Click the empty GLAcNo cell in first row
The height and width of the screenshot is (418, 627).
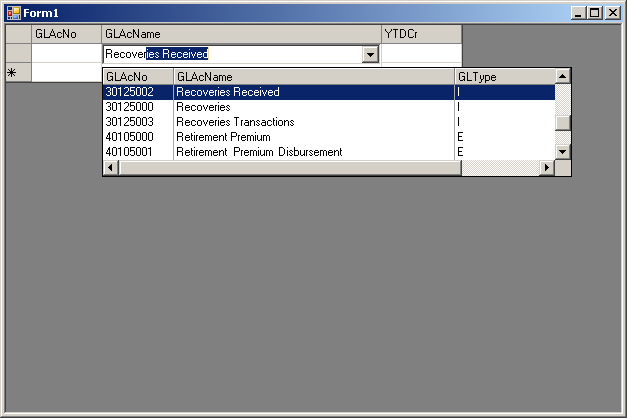66,53
